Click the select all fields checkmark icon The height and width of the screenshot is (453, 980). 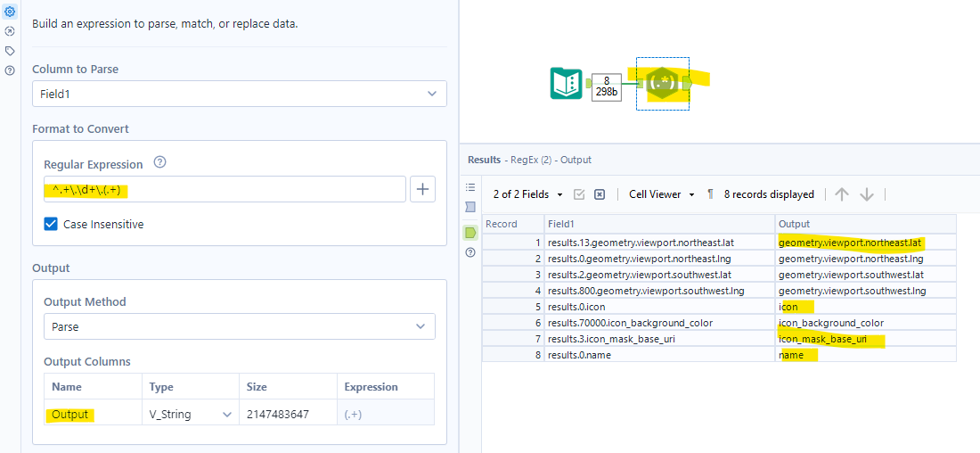[579, 194]
